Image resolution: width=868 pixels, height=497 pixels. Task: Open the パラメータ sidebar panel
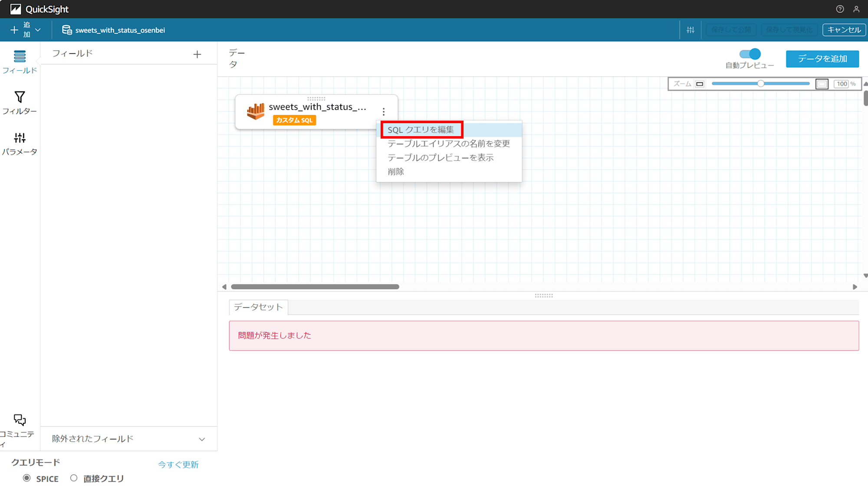coord(20,144)
